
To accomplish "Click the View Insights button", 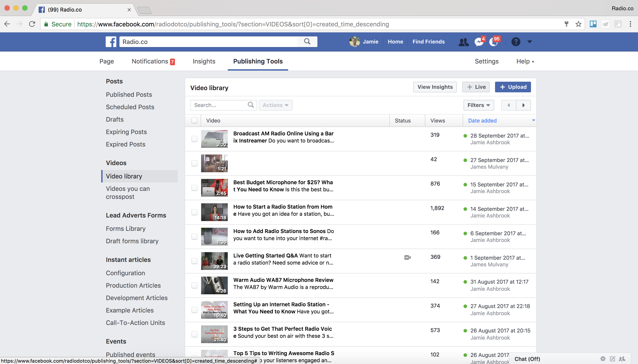I will pyautogui.click(x=435, y=87).
